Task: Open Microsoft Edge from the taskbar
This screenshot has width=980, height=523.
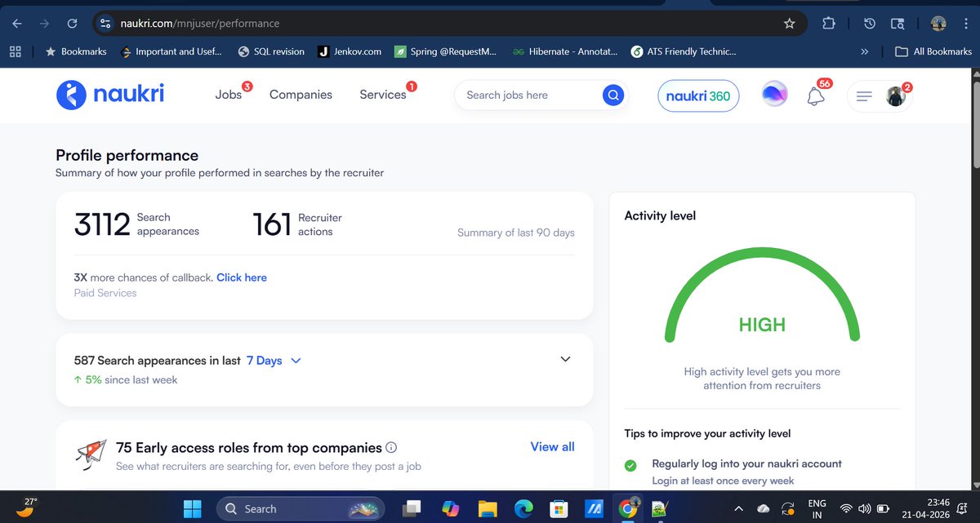Action: [x=523, y=508]
